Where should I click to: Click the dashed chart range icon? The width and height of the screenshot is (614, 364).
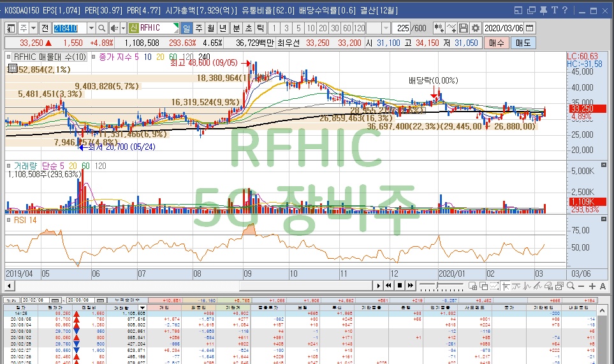494,286
